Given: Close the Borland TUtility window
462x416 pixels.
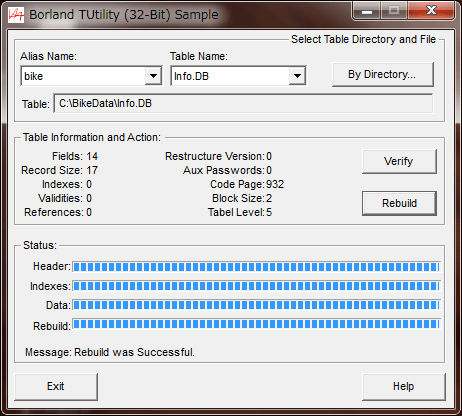Looking at the screenshot, I should (x=431, y=11).
